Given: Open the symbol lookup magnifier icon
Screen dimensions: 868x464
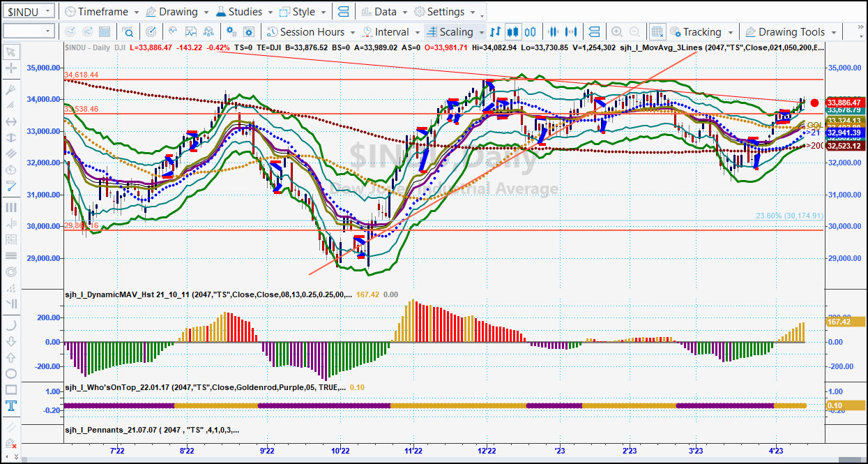Looking at the screenshot, I should [128, 31].
